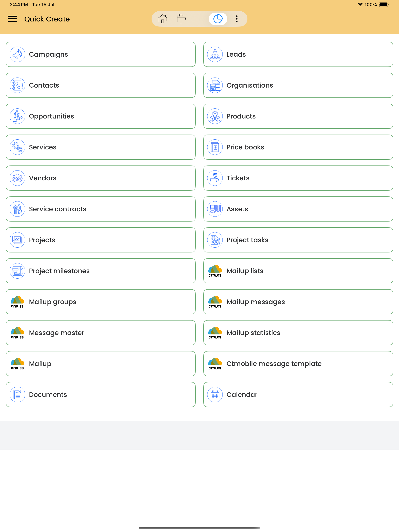Select Ctmobile message template
The height and width of the screenshot is (532, 399).
point(298,364)
